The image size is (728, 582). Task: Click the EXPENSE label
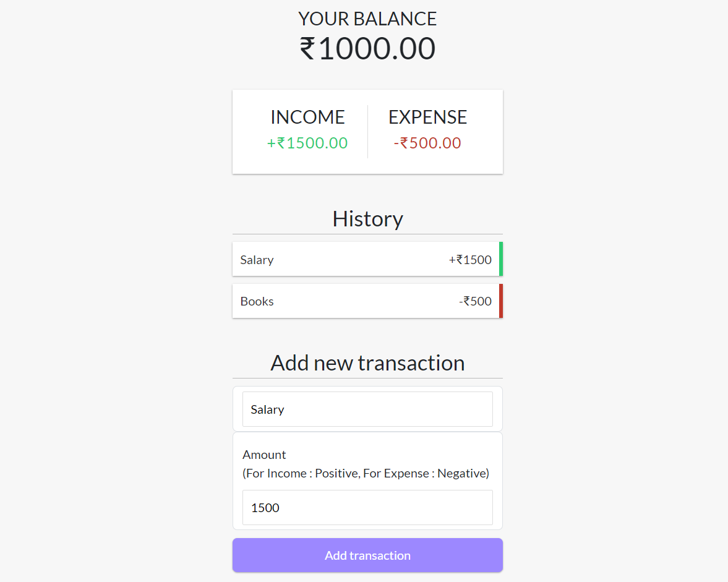click(427, 117)
